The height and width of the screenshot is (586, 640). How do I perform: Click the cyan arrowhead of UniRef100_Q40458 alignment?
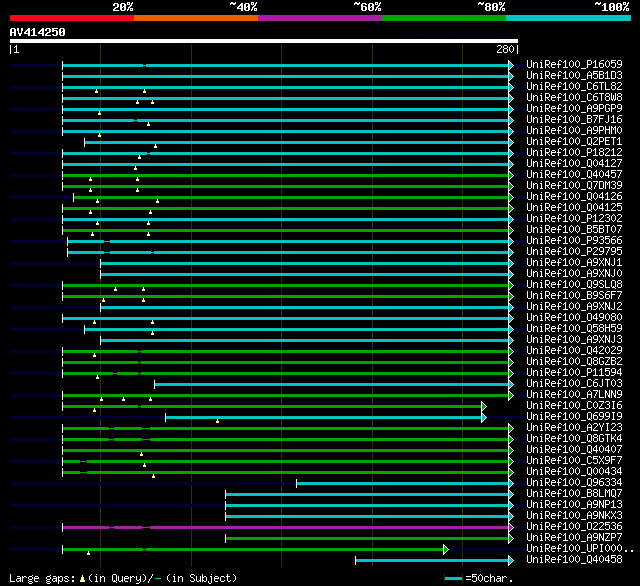511,561
